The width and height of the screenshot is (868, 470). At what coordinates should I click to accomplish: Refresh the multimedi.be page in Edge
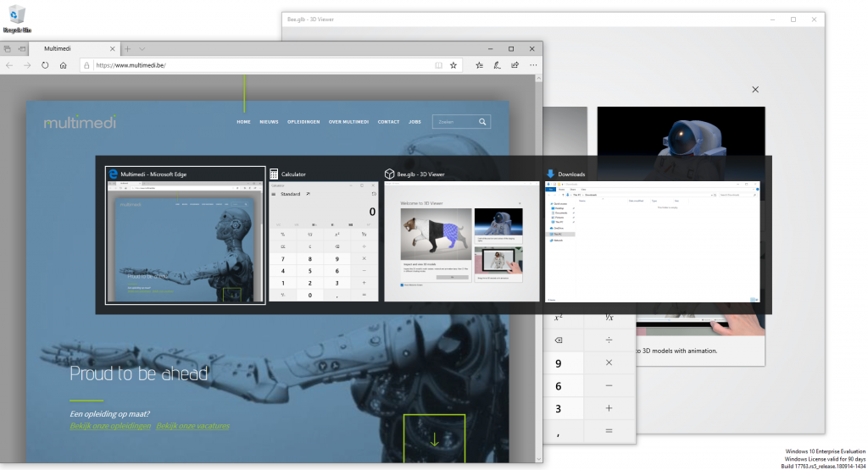click(45, 65)
